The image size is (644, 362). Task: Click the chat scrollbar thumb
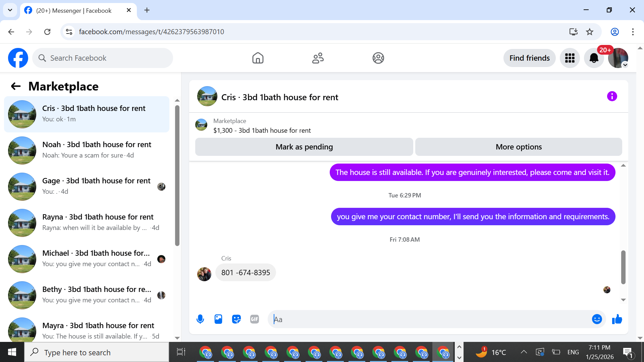point(623,267)
